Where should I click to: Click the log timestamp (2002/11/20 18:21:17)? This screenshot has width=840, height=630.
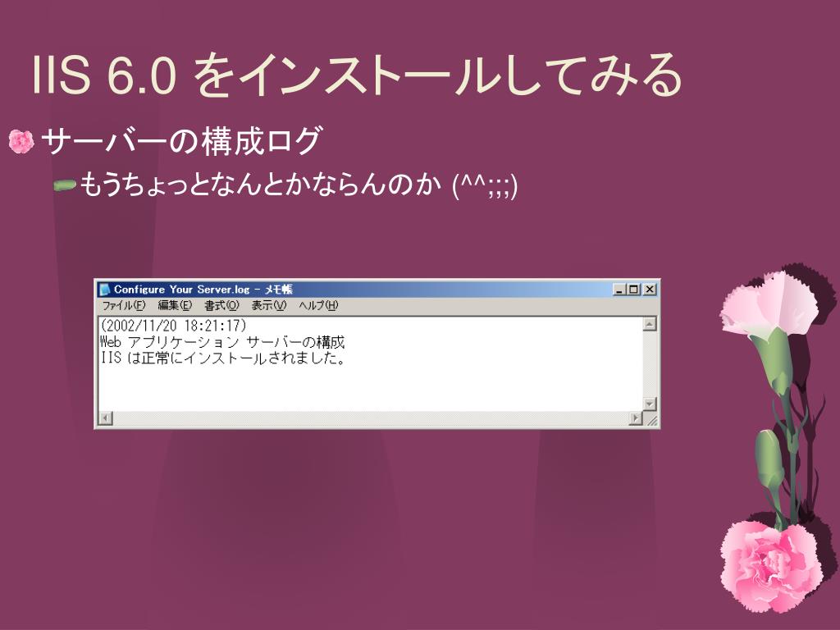tap(174, 326)
